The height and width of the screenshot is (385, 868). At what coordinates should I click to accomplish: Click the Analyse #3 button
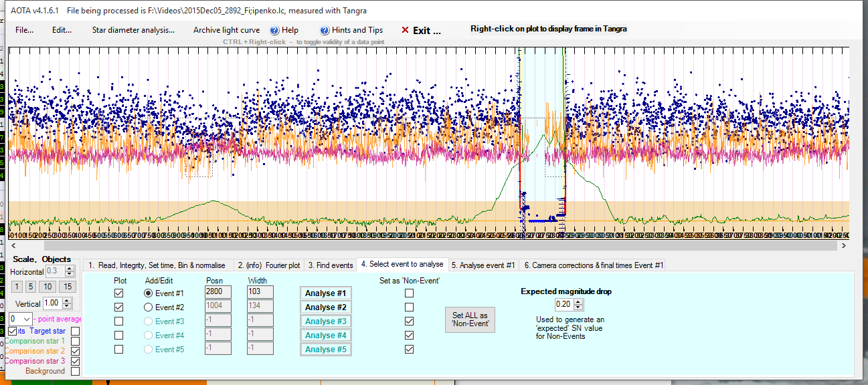click(x=326, y=322)
